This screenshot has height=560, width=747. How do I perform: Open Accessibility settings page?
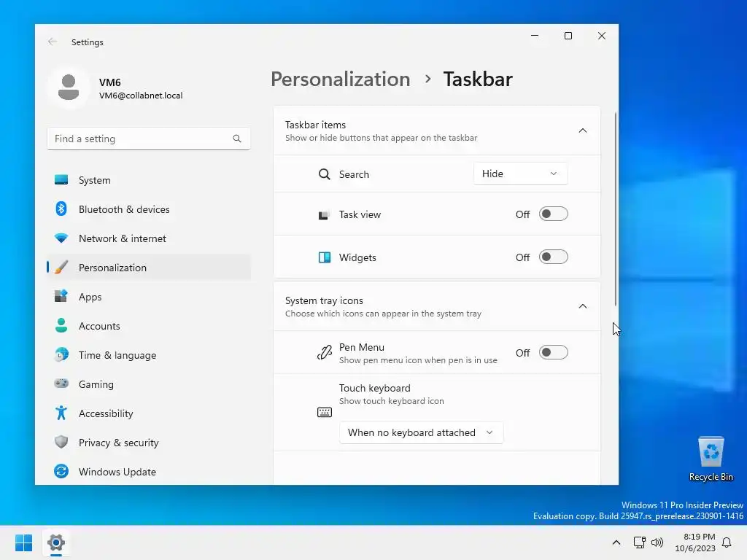click(149, 413)
